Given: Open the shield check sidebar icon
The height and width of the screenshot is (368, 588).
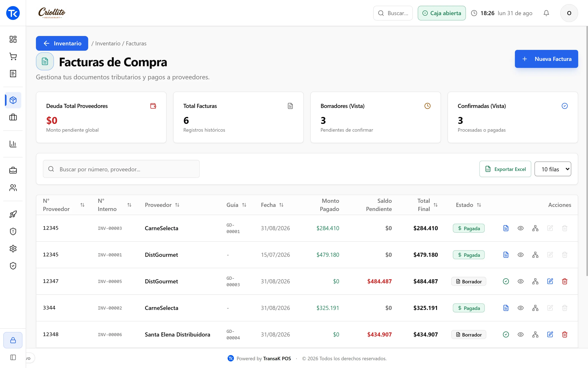Looking at the screenshot, I should pyautogui.click(x=13, y=266).
